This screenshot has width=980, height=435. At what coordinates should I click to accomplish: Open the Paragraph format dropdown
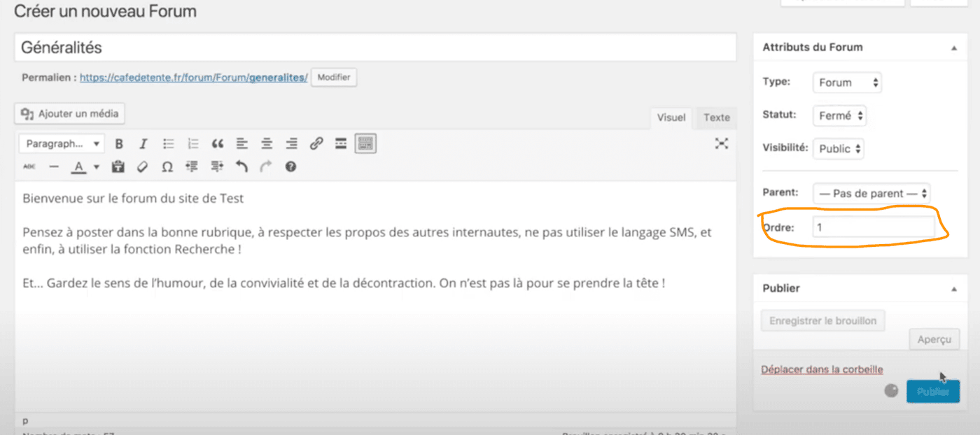click(61, 144)
